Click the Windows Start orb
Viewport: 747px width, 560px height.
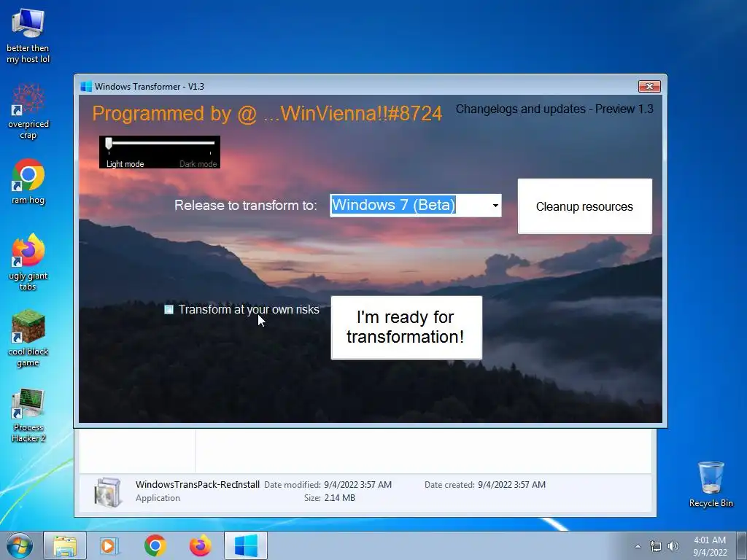pyautogui.click(x=19, y=545)
